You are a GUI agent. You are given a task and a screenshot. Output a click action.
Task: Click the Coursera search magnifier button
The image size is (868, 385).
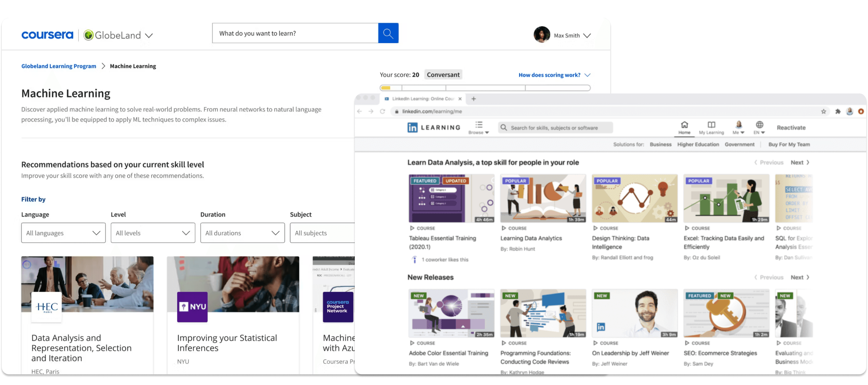point(388,33)
